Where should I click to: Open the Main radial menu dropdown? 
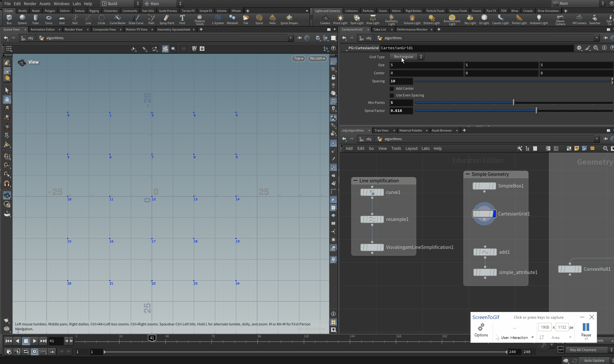coord(163,4)
